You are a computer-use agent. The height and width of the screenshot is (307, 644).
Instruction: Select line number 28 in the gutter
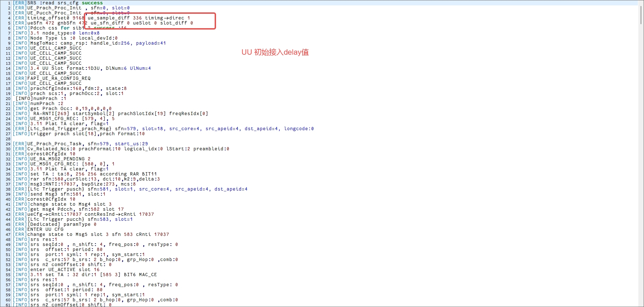[8, 139]
